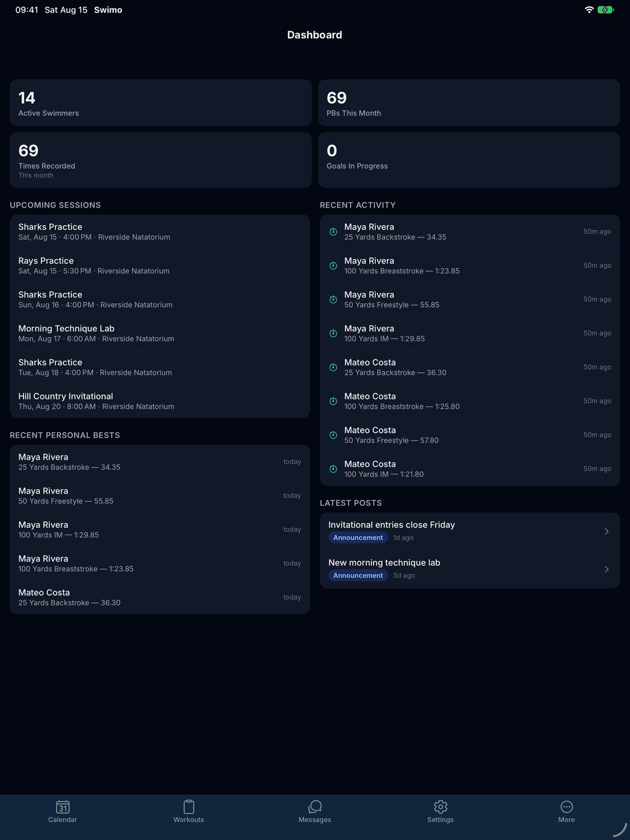The image size is (630, 840).
Task: Open Mateo Costa 25 Yards Backstroke personal best
Action: pos(160,597)
